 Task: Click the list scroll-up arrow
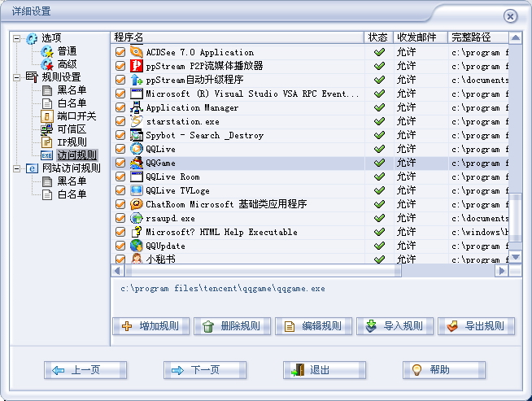516,37
